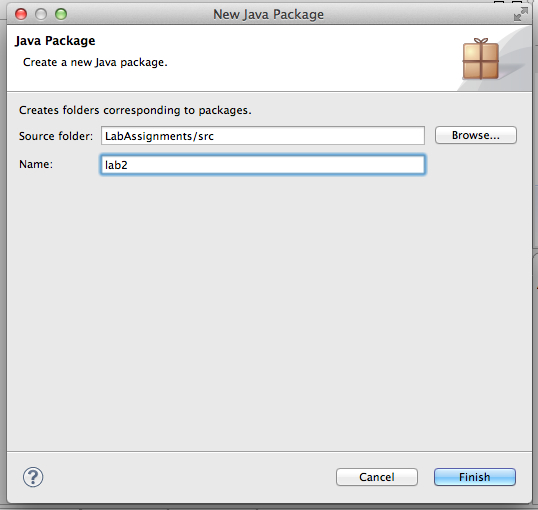Click the bold "Java Package" heading
538x510 pixels.
tap(55, 41)
